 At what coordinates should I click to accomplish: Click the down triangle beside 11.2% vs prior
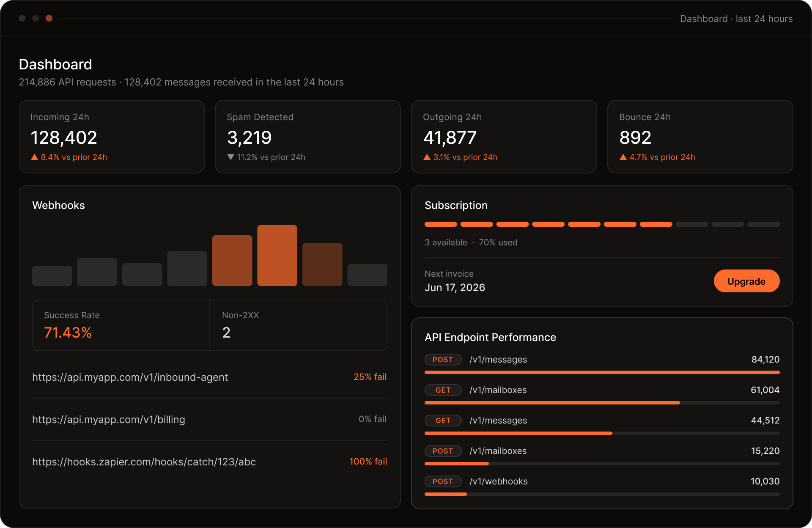pyautogui.click(x=230, y=157)
